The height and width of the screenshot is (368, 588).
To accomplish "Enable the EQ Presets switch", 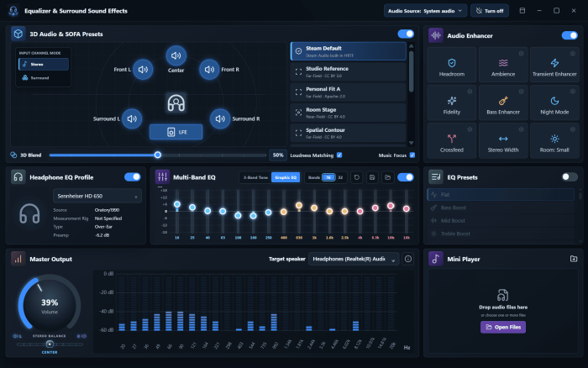I will click(x=570, y=177).
